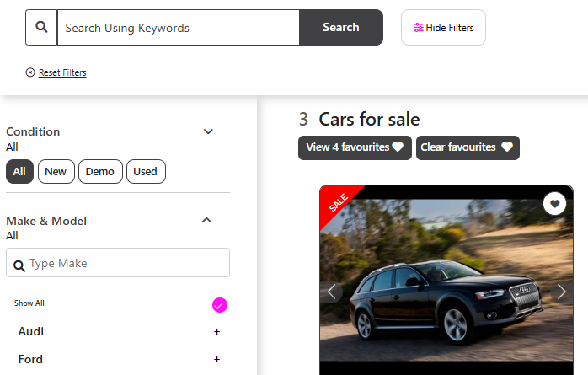Select the Used condition filter
This screenshot has width=588, height=375.
146,172
